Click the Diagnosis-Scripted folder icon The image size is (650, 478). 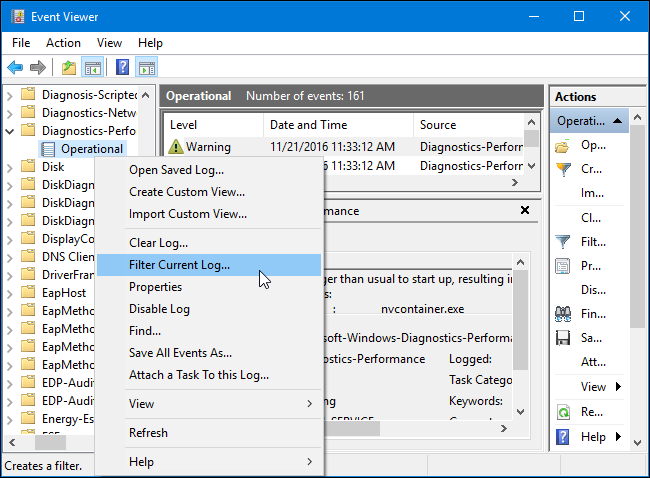click(28, 95)
